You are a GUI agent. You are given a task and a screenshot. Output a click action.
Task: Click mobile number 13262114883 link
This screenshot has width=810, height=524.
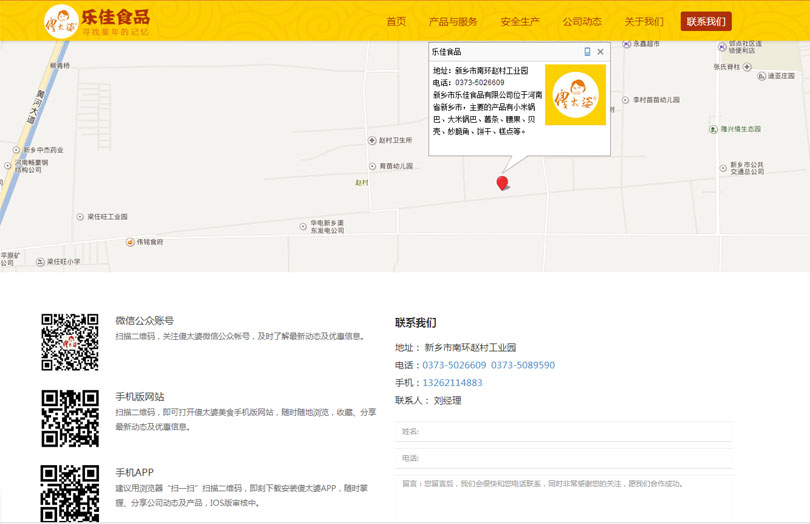click(452, 382)
